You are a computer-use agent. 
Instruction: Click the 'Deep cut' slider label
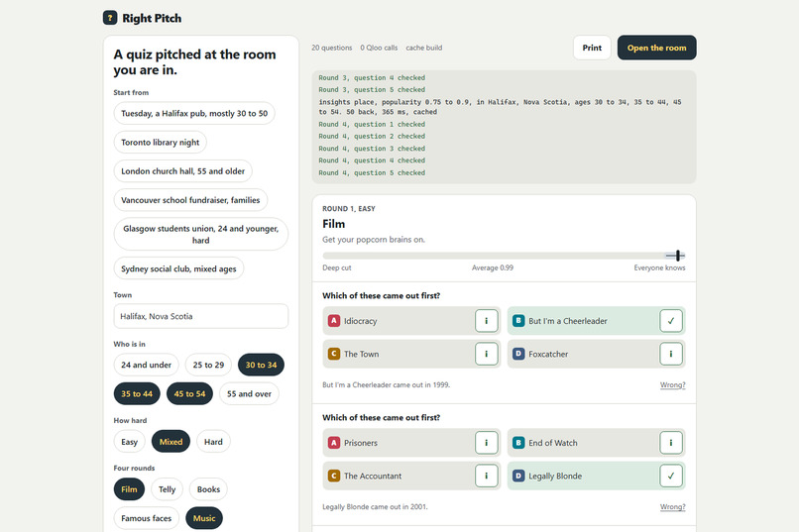(337, 267)
